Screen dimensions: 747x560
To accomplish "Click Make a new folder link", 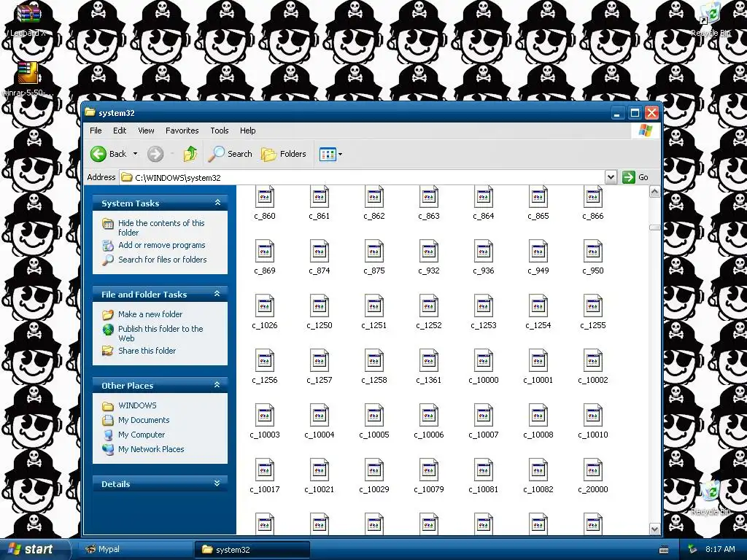I will point(150,314).
